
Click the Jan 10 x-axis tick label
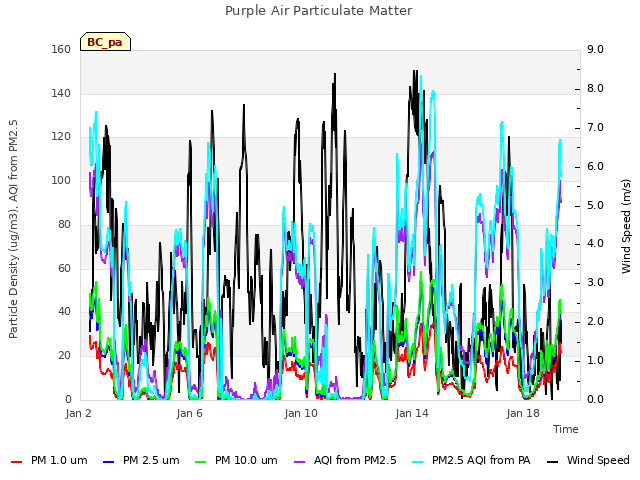(x=301, y=413)
